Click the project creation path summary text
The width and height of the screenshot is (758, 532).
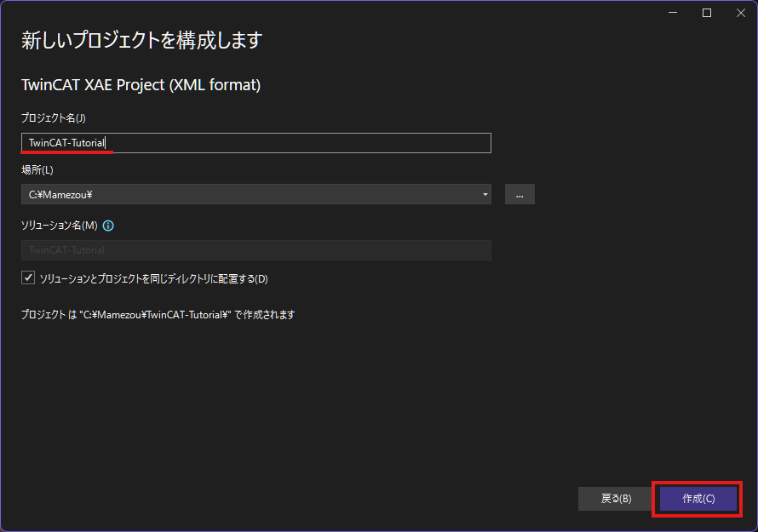point(158,314)
